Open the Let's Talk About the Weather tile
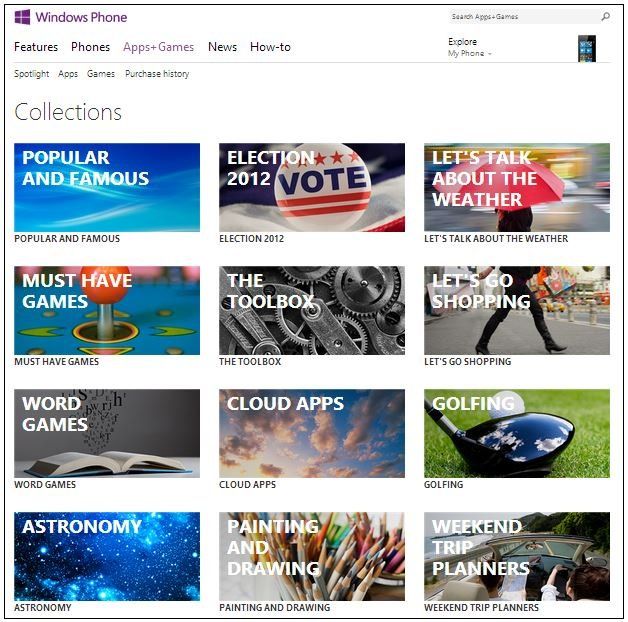The width and height of the screenshot is (628, 622). click(x=517, y=187)
